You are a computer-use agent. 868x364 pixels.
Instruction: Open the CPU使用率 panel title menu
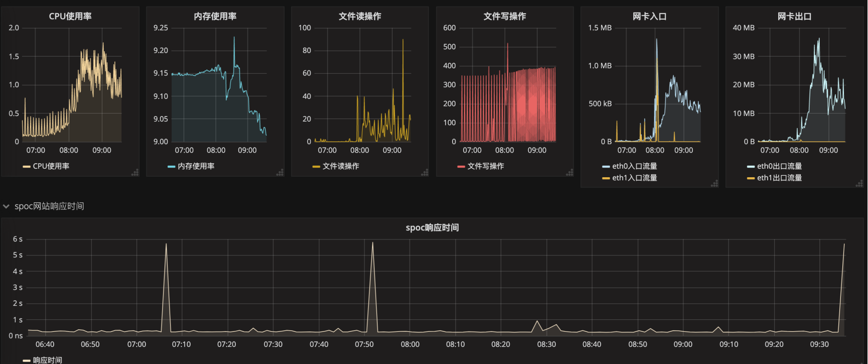pyautogui.click(x=70, y=16)
